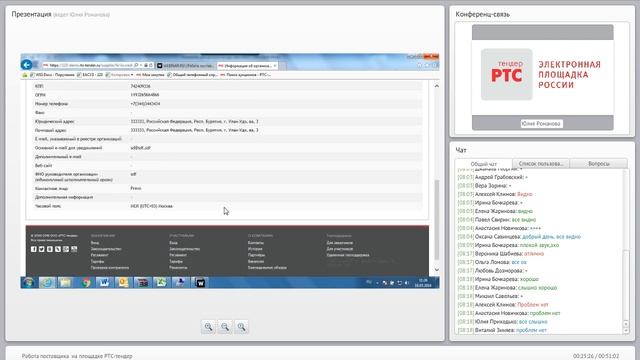Screen dimensions: 640x360
Task: Click chat message from Оксана Савинцева
Action: pyautogui.click(x=519, y=237)
